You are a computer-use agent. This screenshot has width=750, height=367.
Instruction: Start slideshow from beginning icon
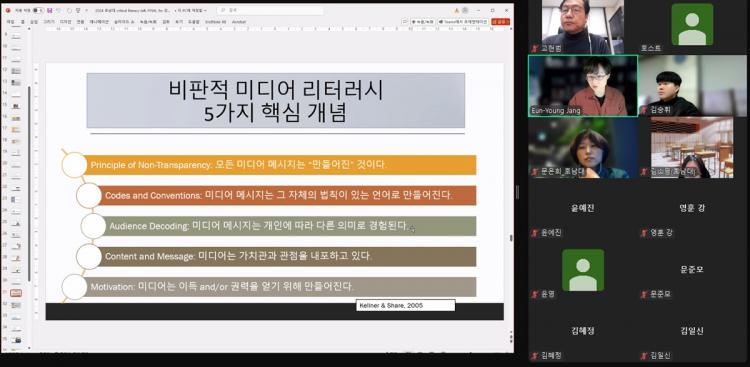point(78,11)
